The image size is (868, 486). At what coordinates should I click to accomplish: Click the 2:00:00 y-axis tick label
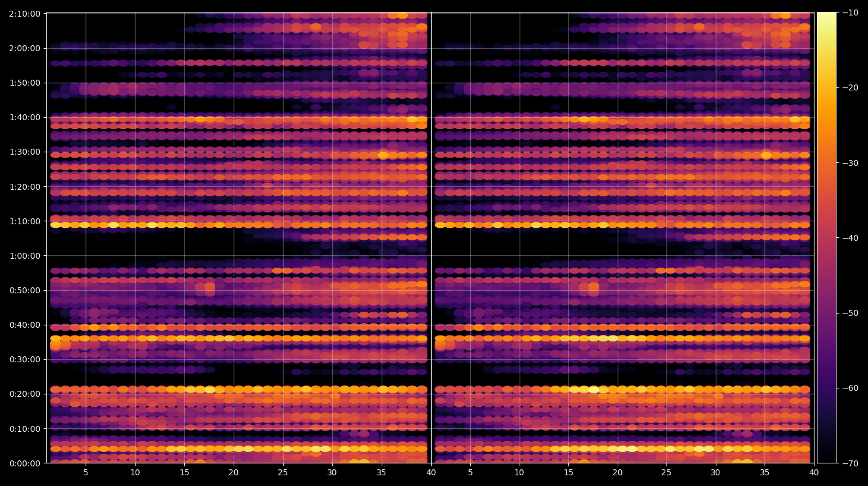24,48
